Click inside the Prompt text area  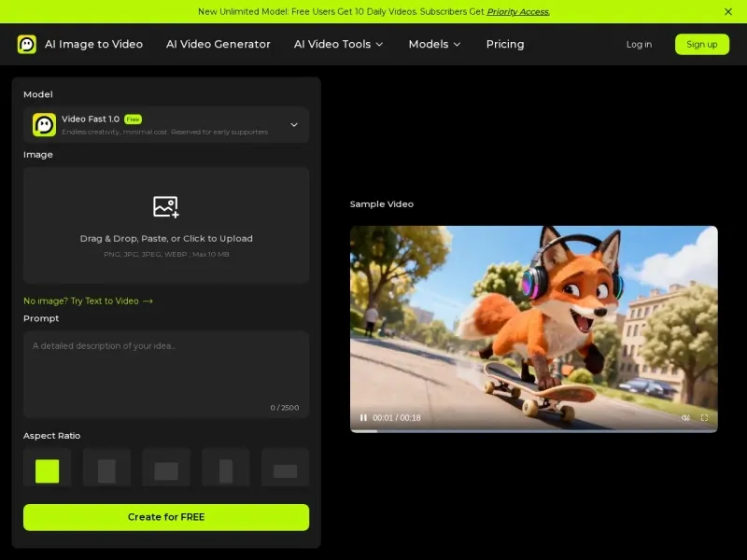(x=165, y=371)
